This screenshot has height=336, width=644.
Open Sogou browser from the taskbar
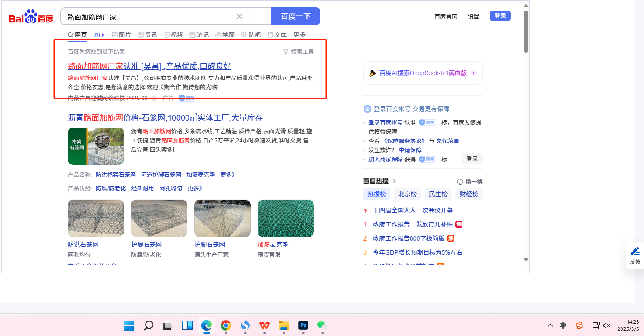pos(245,325)
